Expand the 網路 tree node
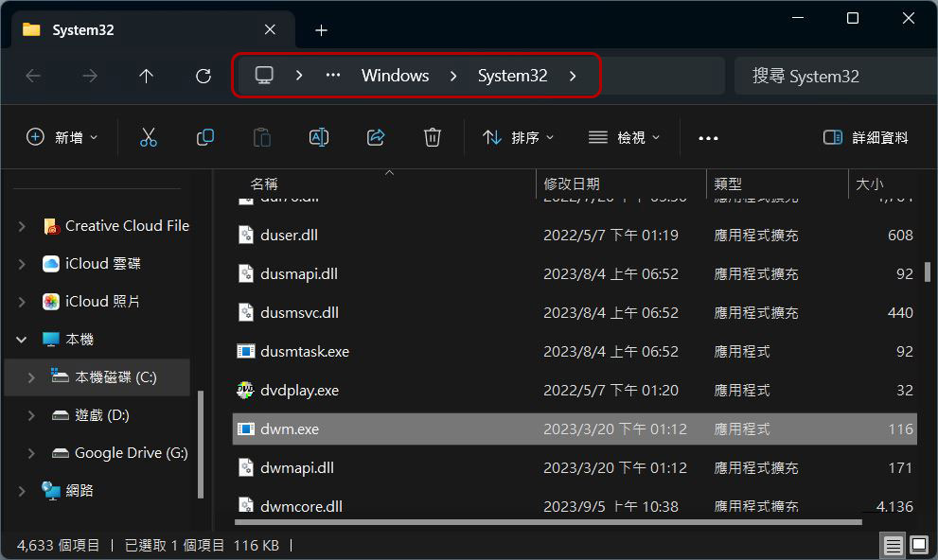 22,491
